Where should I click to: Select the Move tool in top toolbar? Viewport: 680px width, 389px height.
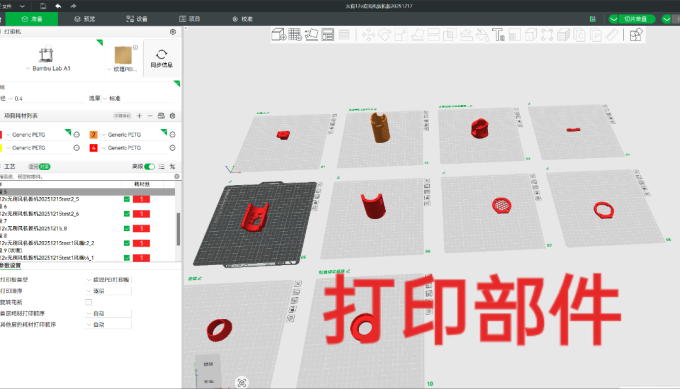click(369, 35)
